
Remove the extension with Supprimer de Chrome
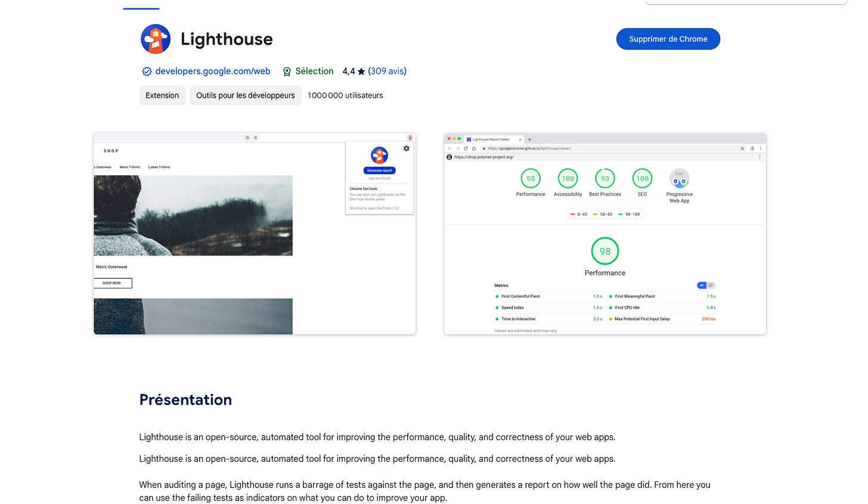coord(668,39)
